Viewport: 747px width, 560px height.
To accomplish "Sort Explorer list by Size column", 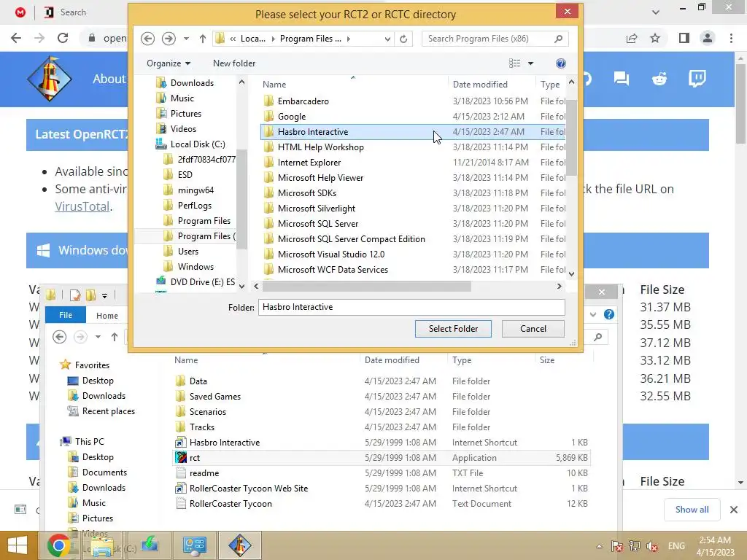I will pyautogui.click(x=547, y=360).
